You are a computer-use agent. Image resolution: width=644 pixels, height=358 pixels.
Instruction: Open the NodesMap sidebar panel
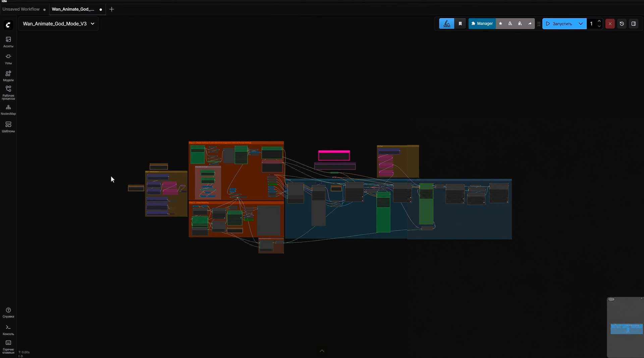click(x=8, y=110)
